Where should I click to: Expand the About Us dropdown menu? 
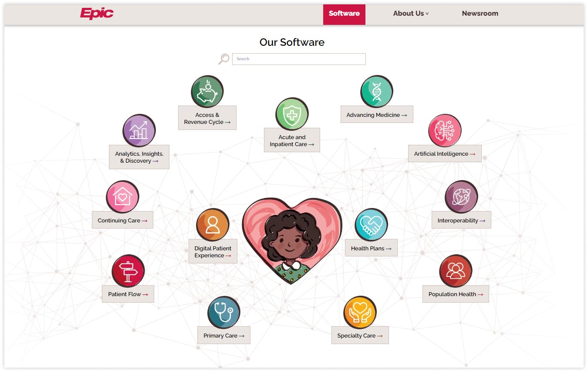411,14
